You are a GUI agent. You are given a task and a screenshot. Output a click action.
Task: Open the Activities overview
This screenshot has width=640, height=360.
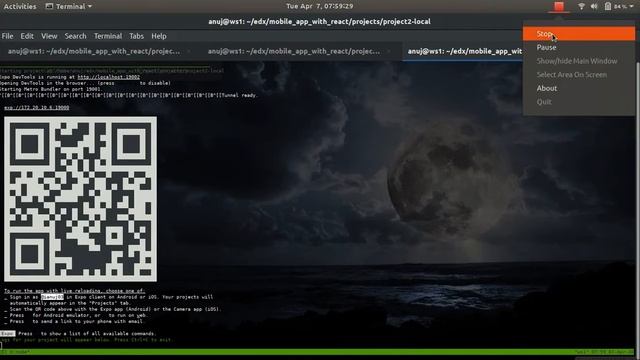[x=20, y=6]
